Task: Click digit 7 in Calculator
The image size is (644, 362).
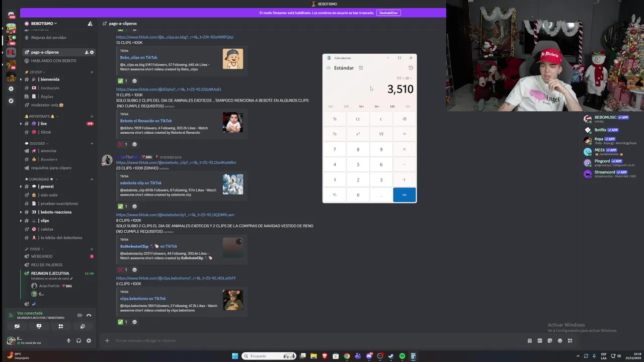Action: [x=335, y=149]
